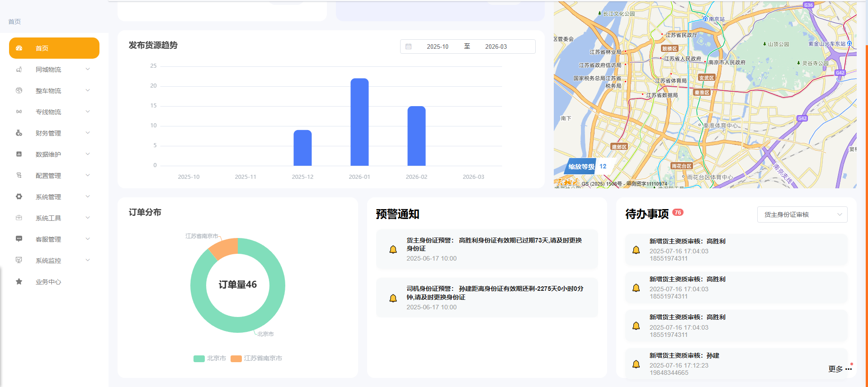Click the 秦淮区 district label on map
Viewport: 868px width, 387px height.
pos(702,92)
